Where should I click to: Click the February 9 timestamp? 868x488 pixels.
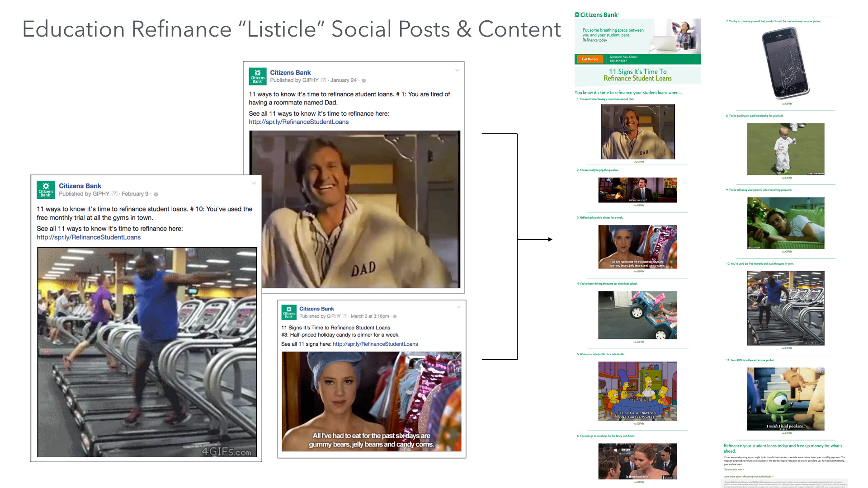(x=135, y=194)
